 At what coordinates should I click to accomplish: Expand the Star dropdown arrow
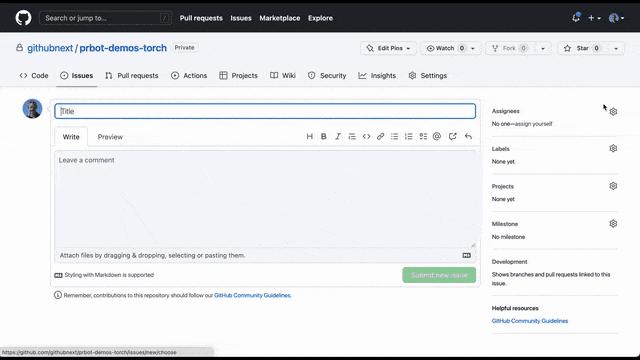tap(616, 49)
